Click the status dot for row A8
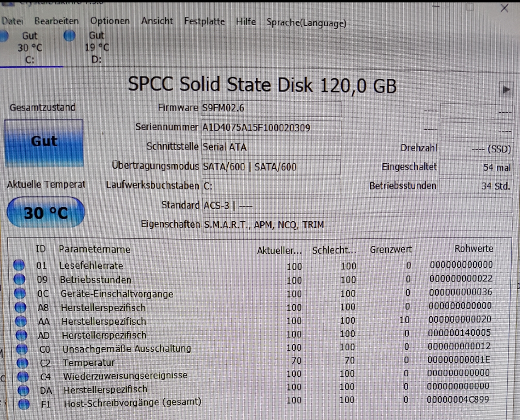This screenshot has height=420, width=520. click(20, 307)
